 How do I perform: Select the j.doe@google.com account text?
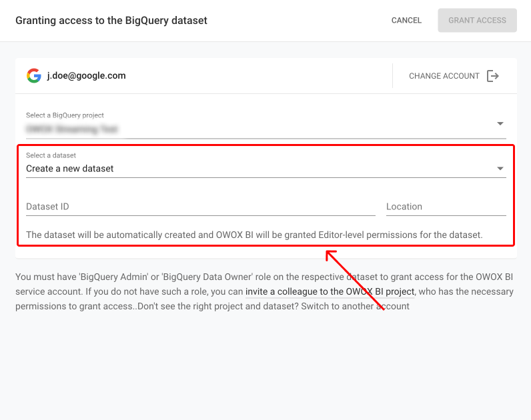[86, 75]
